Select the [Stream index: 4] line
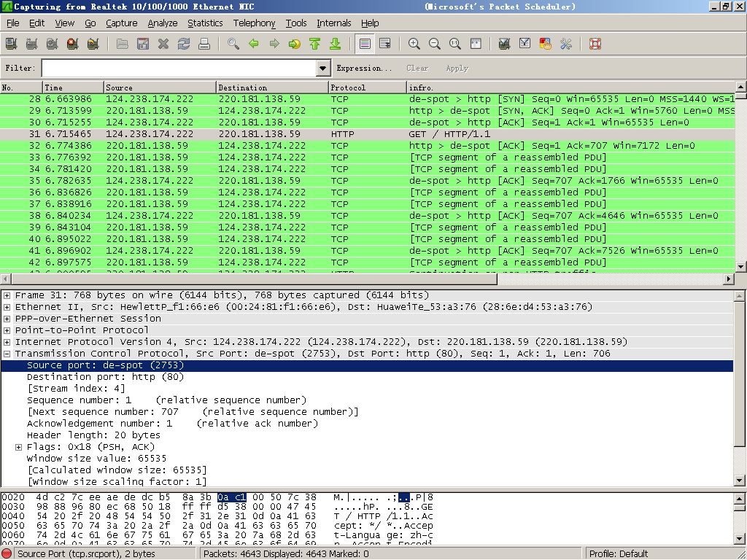This screenshot has width=747, height=560. (x=76, y=389)
